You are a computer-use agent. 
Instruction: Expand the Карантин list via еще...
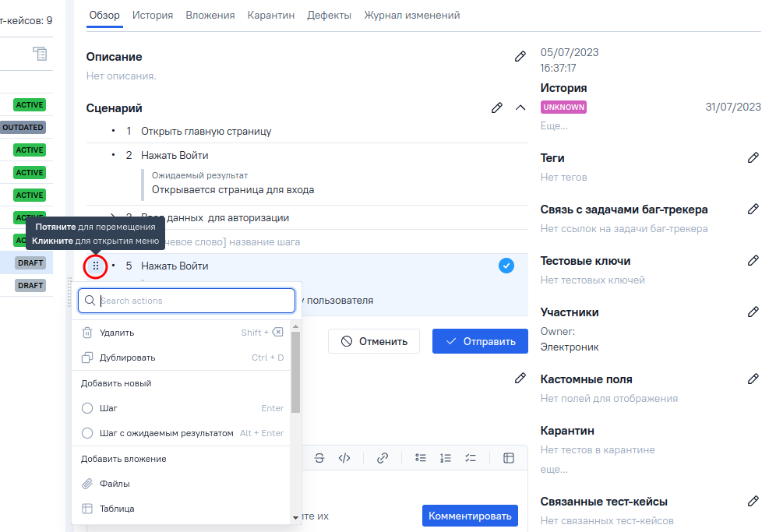[x=553, y=470]
